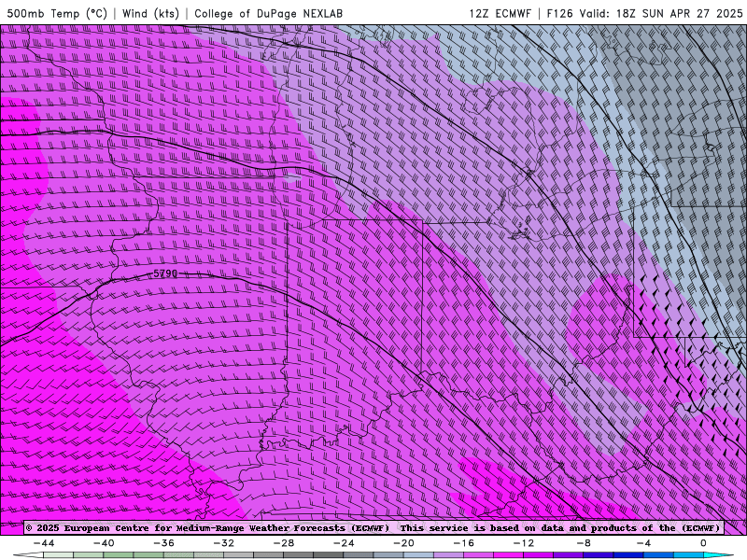Click 'College of DuPage NEXLAB' header text

[x=268, y=13]
